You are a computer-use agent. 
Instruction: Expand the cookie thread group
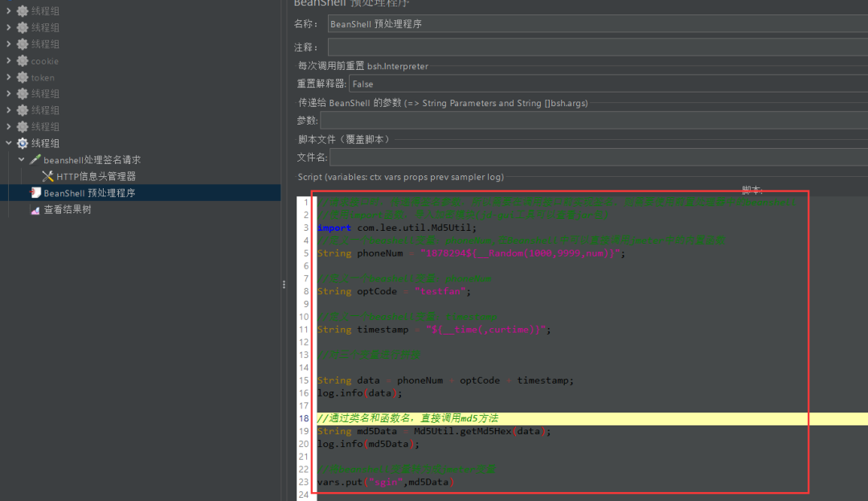pyautogui.click(x=8, y=61)
